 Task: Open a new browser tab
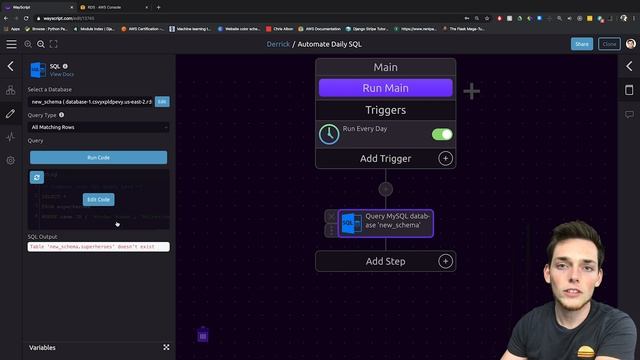coord(158,7)
